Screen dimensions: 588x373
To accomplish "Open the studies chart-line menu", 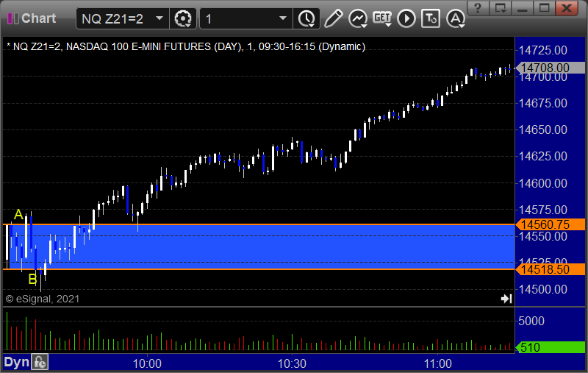I will point(358,18).
